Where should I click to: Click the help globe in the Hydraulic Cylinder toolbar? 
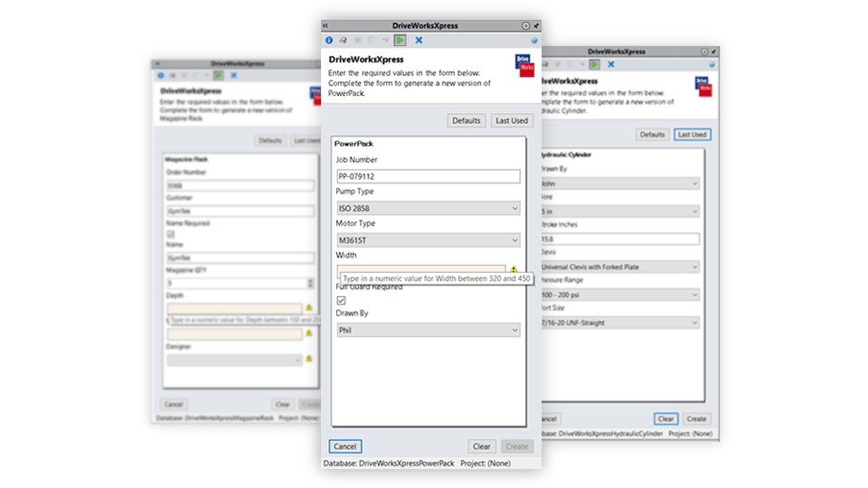(712, 65)
